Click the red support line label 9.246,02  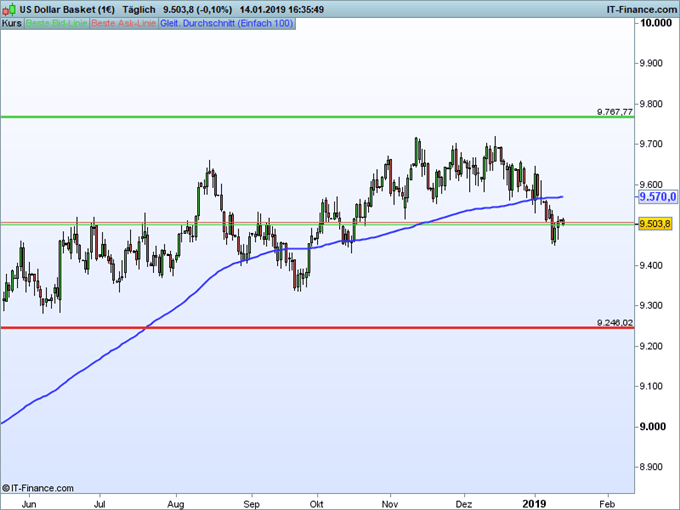coord(615,323)
